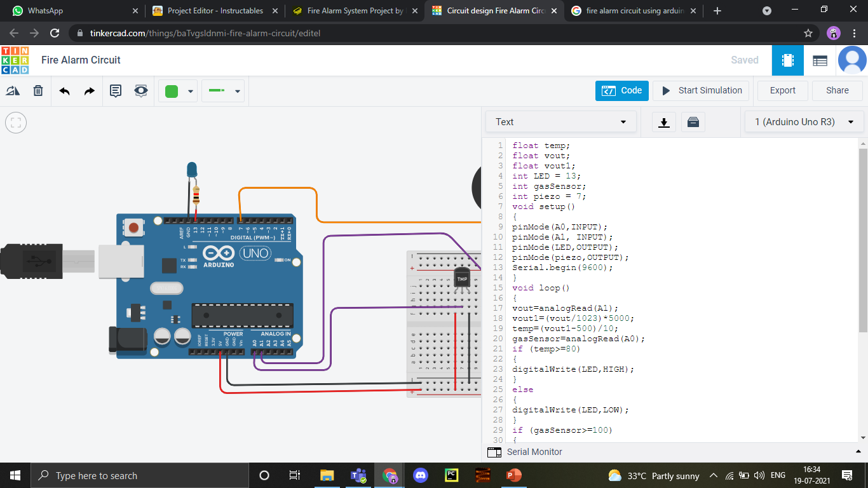This screenshot has height=488, width=868.
Task: Switch to Fire Alarm System Project tab
Action: click(x=354, y=11)
